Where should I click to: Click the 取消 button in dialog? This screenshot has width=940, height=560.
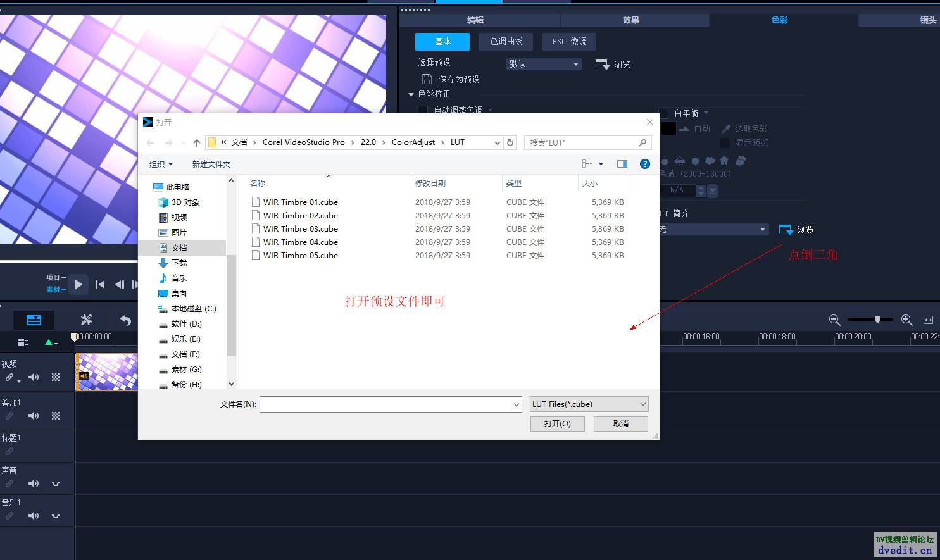click(x=621, y=423)
